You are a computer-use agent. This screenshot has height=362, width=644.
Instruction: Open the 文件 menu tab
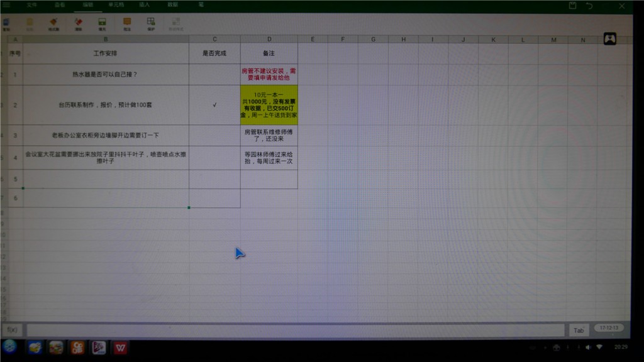pyautogui.click(x=31, y=5)
